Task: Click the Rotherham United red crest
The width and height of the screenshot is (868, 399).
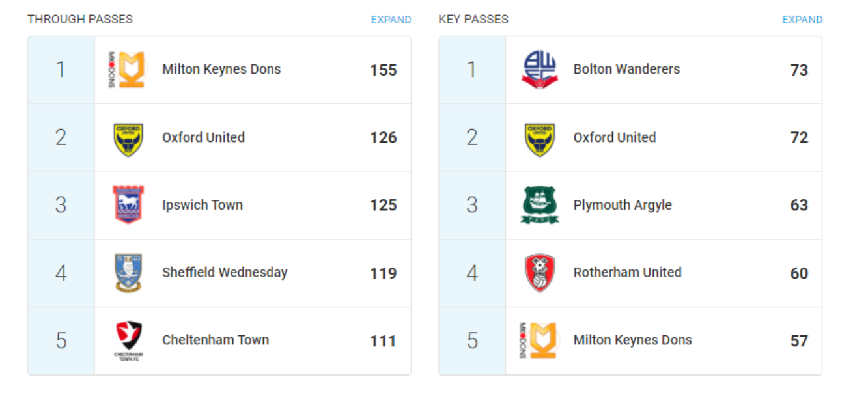Action: point(540,273)
